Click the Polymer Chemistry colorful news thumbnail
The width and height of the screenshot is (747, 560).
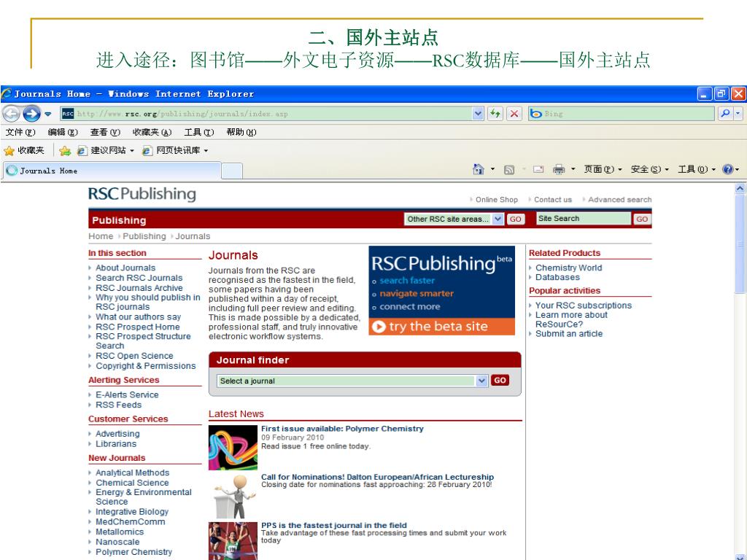pyautogui.click(x=233, y=448)
